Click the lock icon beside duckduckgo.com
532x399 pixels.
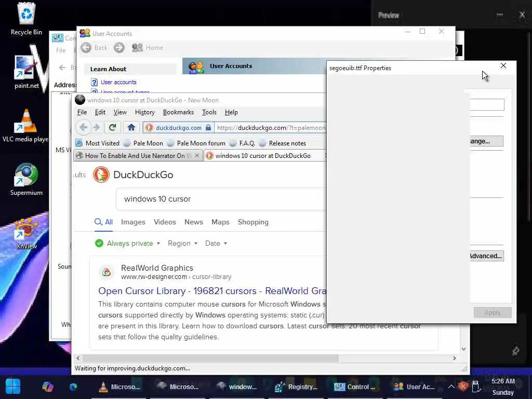point(208,128)
